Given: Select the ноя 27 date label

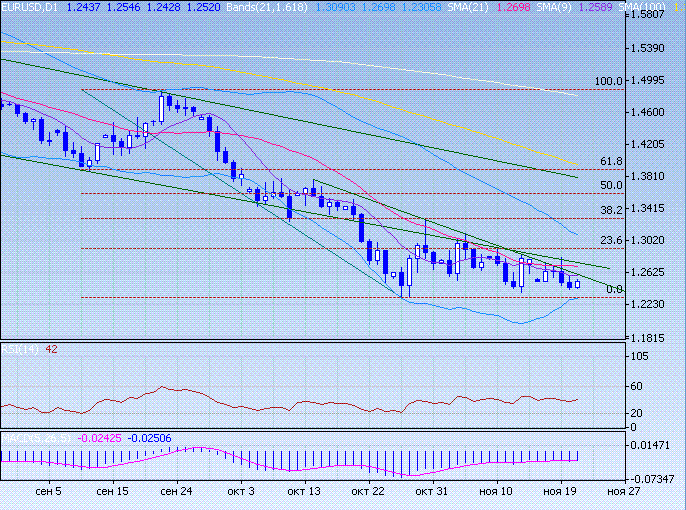Looking at the screenshot, I should pos(623,492).
